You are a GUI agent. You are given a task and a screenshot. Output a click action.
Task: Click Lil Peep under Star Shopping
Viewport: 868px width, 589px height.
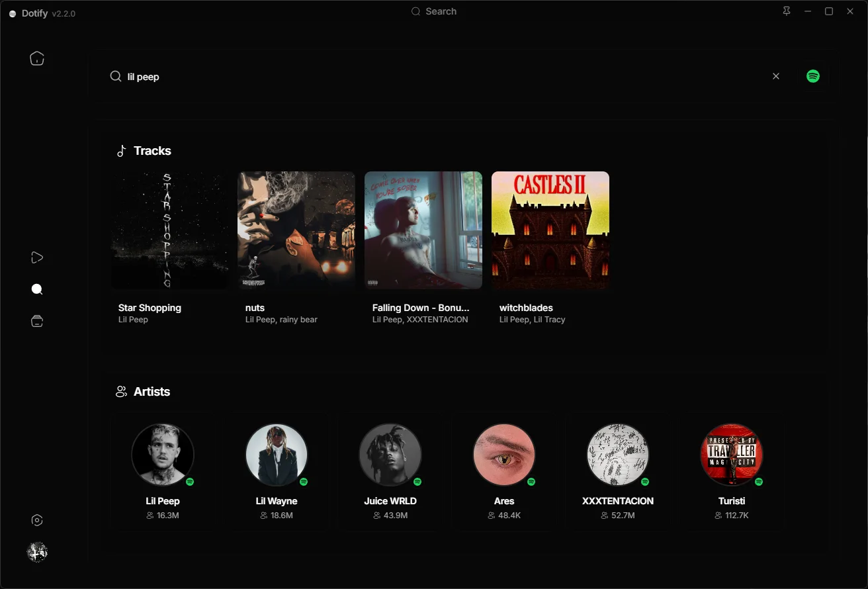[x=133, y=320]
